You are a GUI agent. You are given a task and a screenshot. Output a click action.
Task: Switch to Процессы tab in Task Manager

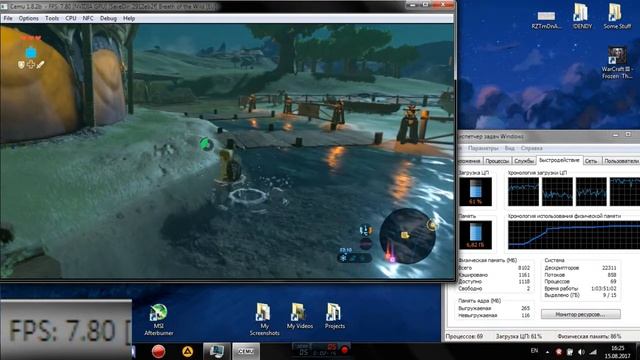click(x=497, y=161)
